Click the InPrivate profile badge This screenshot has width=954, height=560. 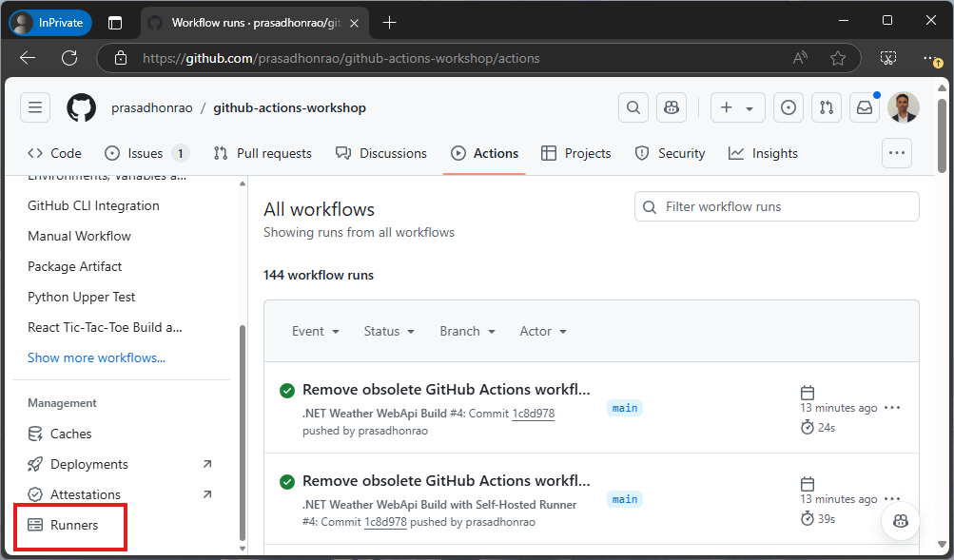(x=50, y=23)
